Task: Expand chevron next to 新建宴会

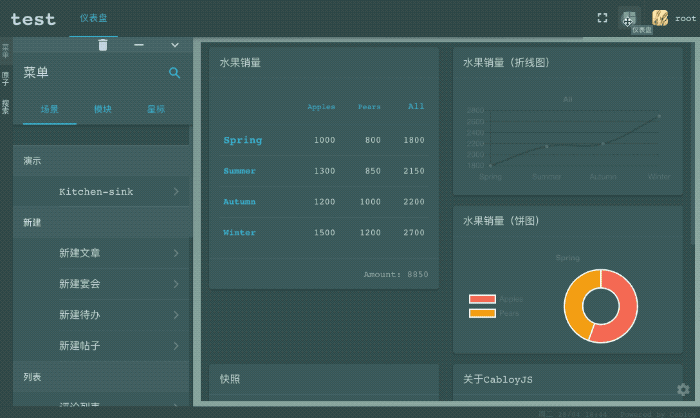Action: 176,284
